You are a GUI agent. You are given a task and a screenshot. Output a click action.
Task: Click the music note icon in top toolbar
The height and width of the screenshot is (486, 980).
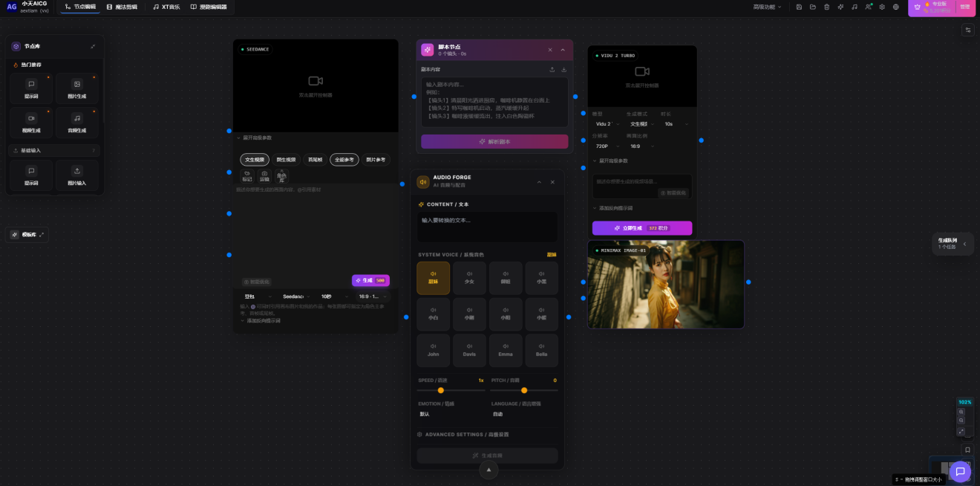(855, 7)
